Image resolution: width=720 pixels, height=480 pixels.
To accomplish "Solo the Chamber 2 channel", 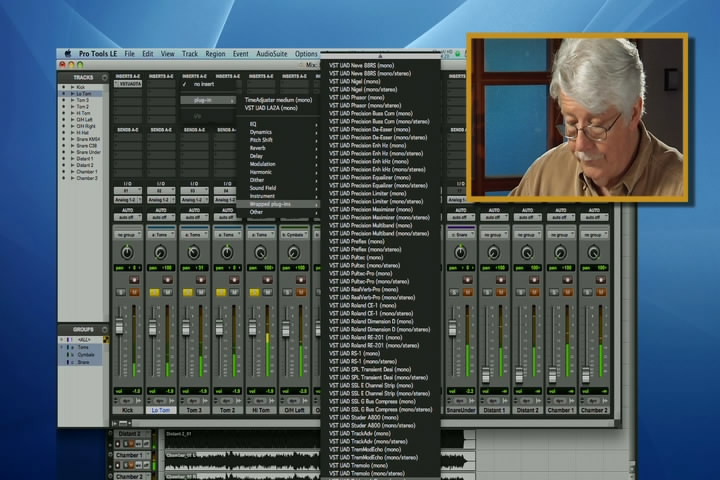I will click(x=587, y=292).
